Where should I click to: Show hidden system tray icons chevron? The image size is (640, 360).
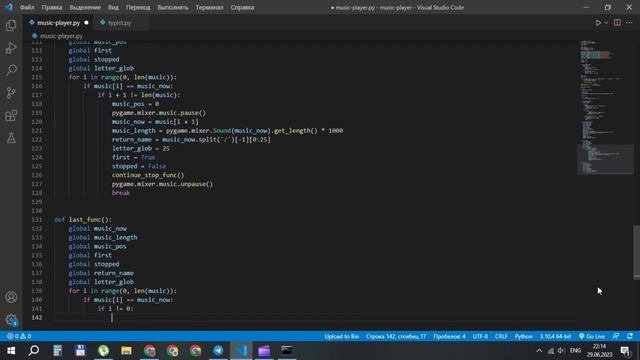tap(539, 351)
